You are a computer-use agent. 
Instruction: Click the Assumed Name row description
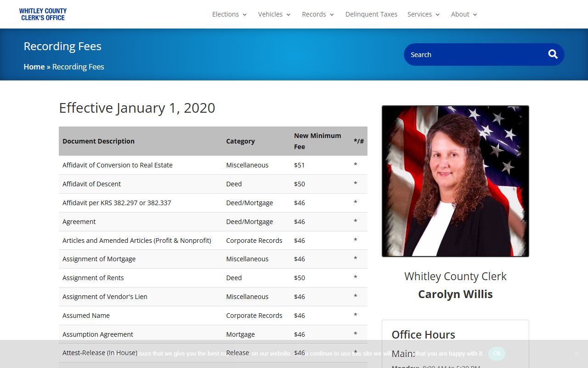(x=86, y=316)
